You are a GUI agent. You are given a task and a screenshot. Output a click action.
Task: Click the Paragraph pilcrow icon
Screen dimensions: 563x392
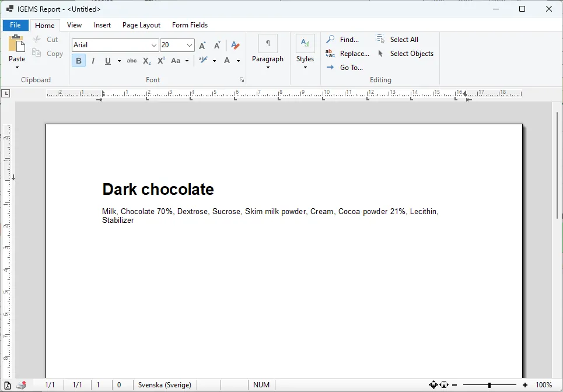click(268, 43)
